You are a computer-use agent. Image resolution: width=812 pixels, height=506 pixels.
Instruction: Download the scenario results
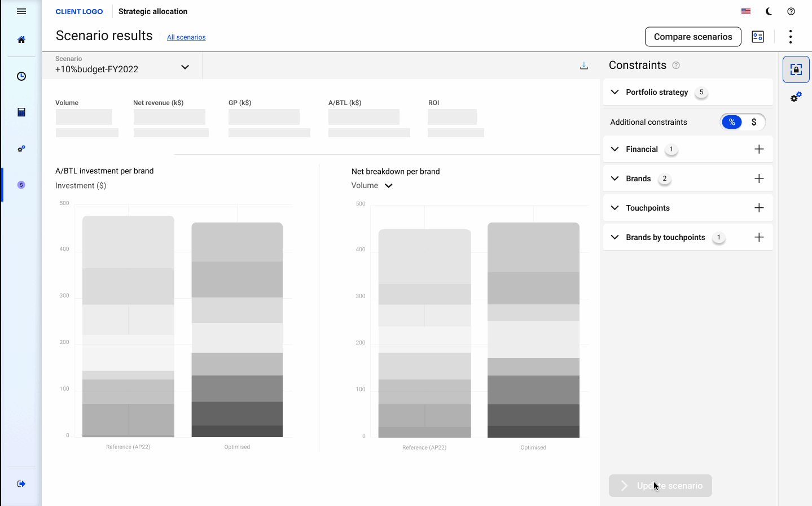pyautogui.click(x=584, y=66)
